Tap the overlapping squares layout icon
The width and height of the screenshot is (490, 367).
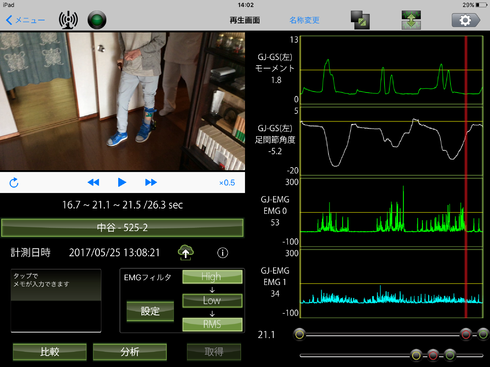(360, 20)
